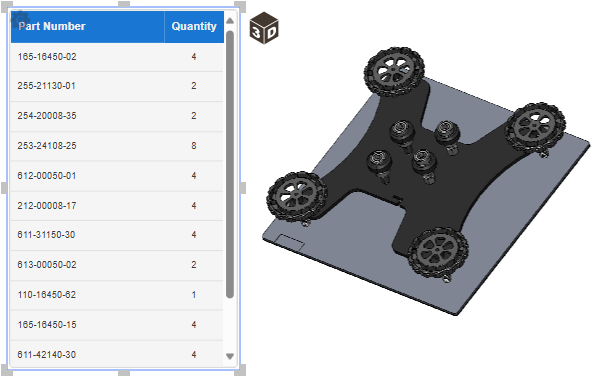Click the bottom-right corner handle of the table widget
This screenshot has height=377, width=599.
tap(241, 370)
